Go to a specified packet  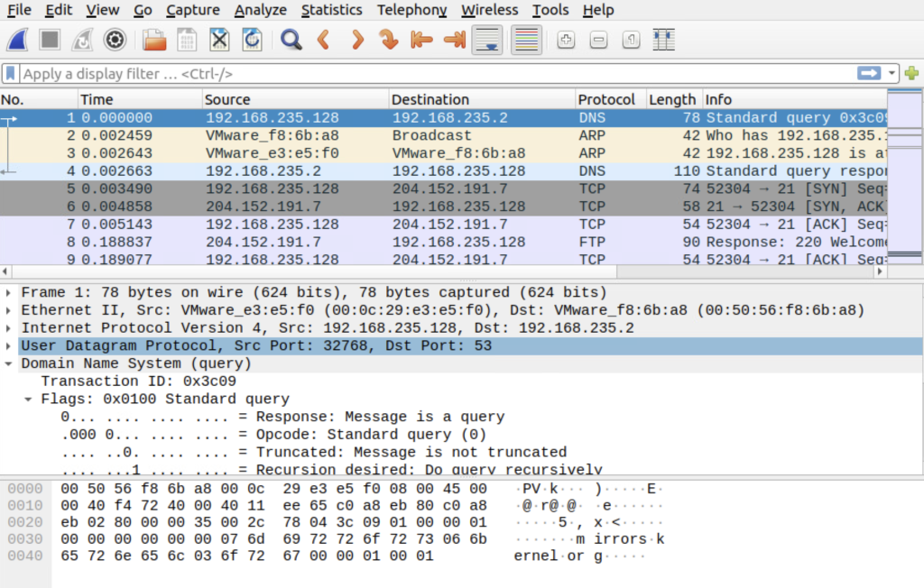389,40
